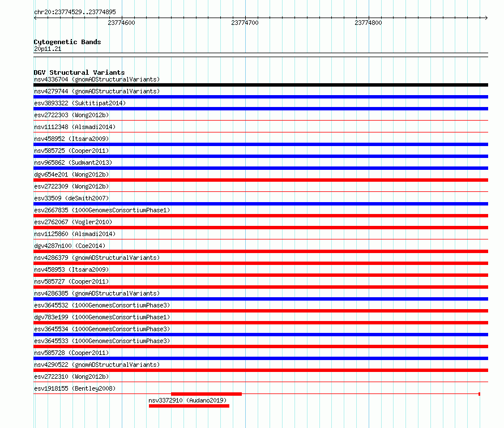Open nsv965862 Sudmant2013 variant label

coord(73,162)
